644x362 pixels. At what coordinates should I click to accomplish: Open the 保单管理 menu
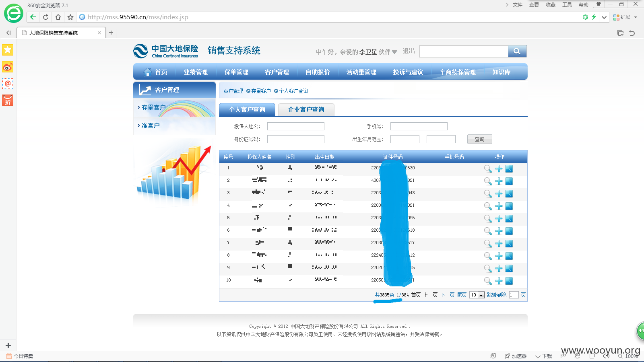coord(236,72)
